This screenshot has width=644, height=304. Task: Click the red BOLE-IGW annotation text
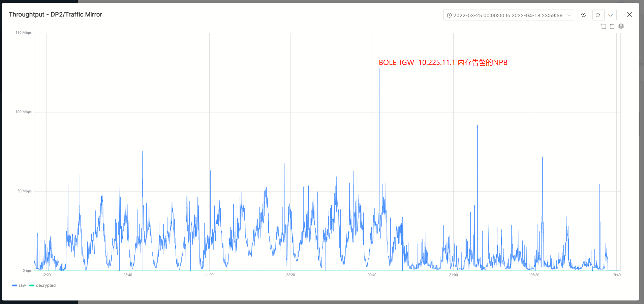[443, 63]
